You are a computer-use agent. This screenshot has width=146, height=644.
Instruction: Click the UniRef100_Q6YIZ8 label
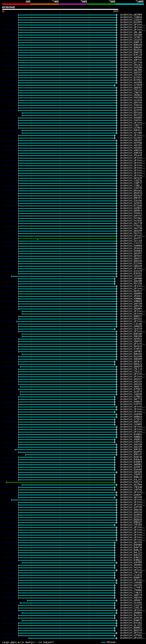point(131,178)
